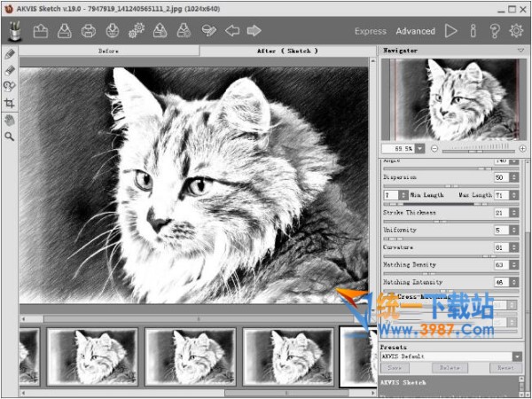
Task: Save presets using the export icon
Action: coord(184,30)
